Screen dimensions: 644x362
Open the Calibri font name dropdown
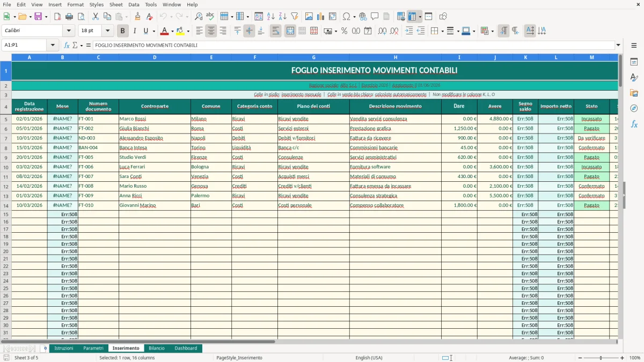(68, 31)
